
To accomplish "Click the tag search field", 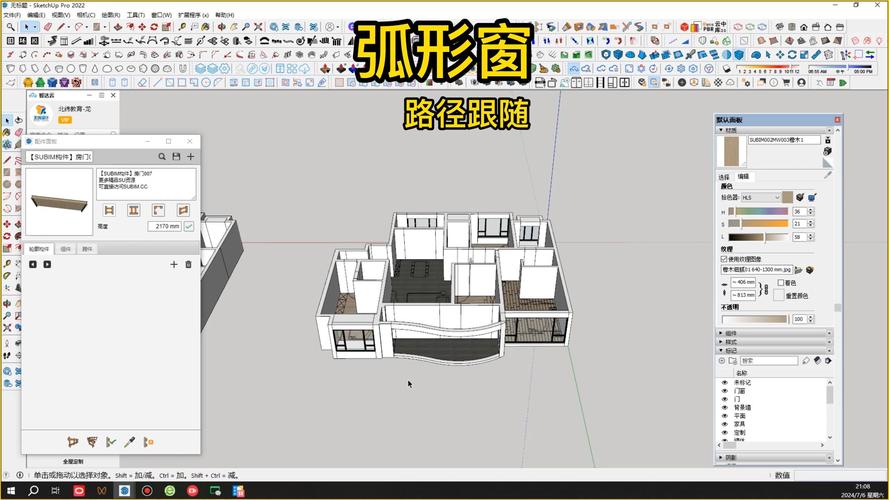I will pyautogui.click(x=769, y=361).
